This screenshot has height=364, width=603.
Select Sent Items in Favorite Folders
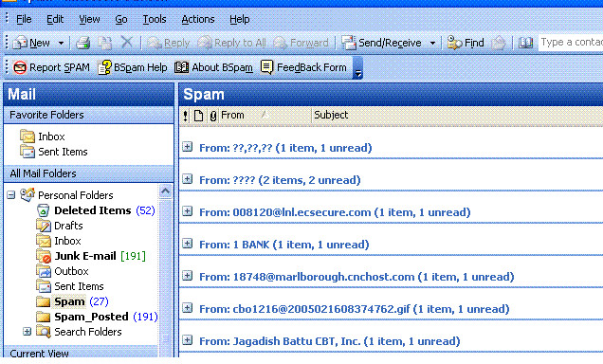[54, 152]
